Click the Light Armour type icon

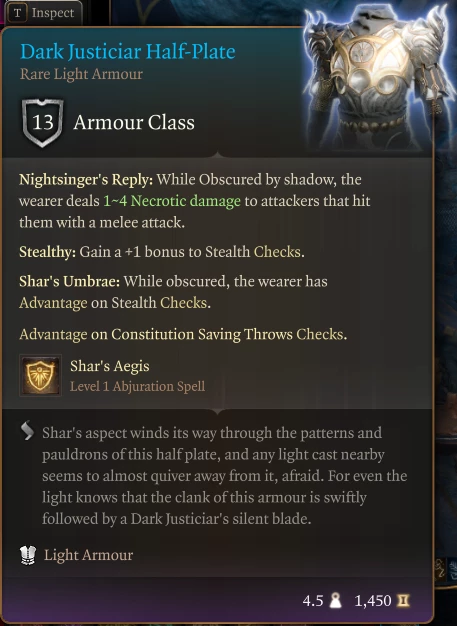point(28,555)
